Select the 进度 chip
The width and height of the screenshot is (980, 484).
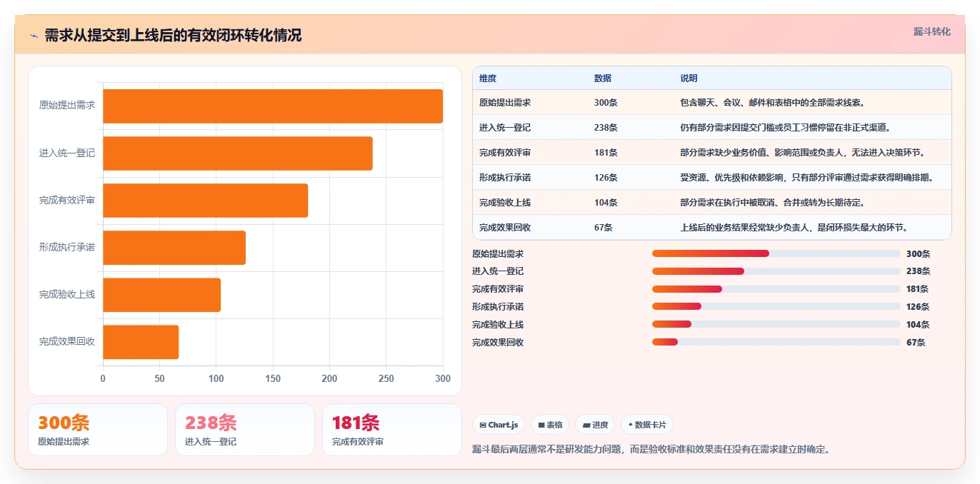pyautogui.click(x=595, y=425)
